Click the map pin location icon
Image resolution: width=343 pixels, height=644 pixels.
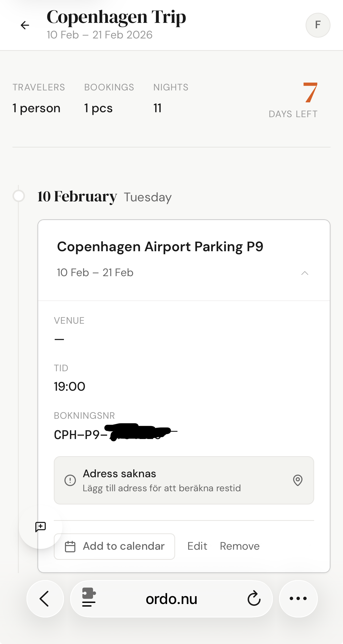point(298,480)
